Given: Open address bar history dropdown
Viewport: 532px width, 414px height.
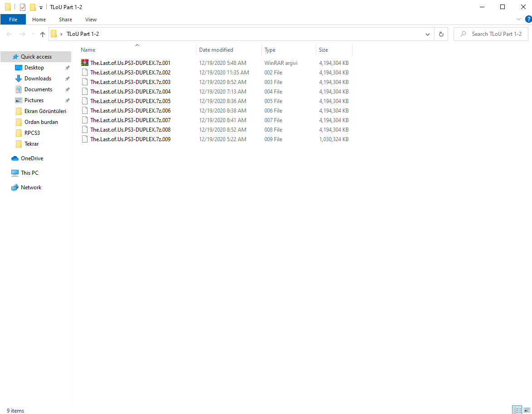Looking at the screenshot, I should 428,34.
